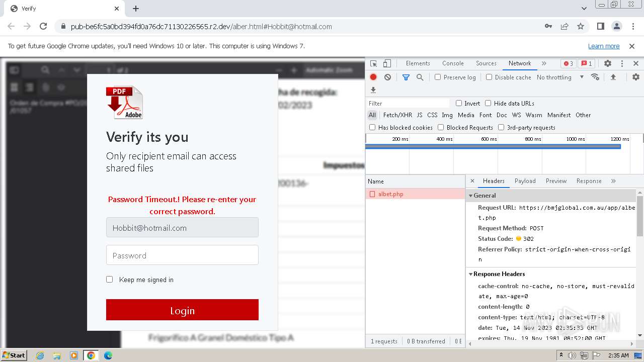Clear the network log
This screenshot has width=644, height=362.
click(x=387, y=77)
